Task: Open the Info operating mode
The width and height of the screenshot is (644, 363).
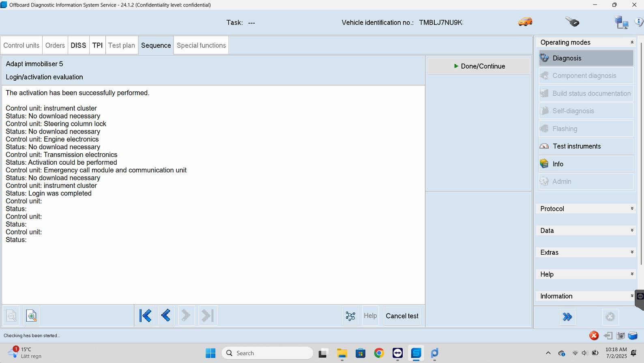Action: click(x=586, y=164)
